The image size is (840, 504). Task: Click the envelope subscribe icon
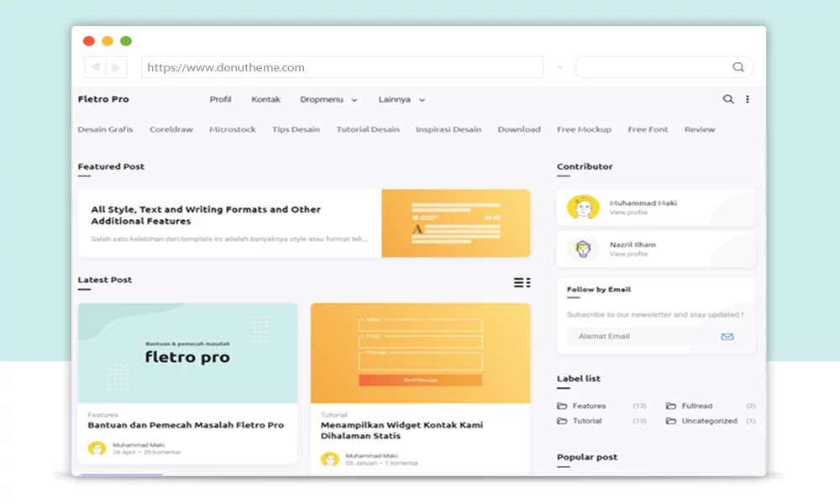point(727,336)
